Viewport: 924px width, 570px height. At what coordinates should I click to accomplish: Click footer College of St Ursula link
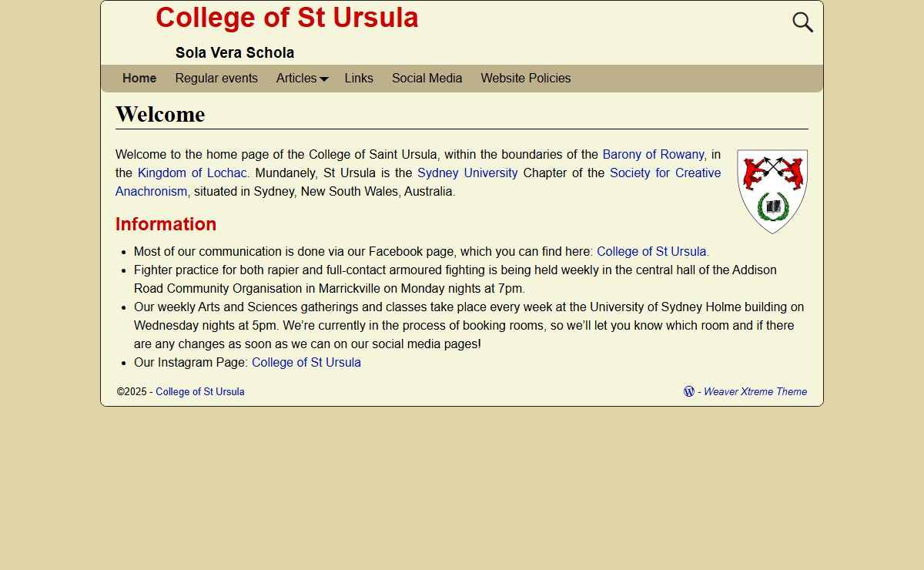click(x=200, y=391)
